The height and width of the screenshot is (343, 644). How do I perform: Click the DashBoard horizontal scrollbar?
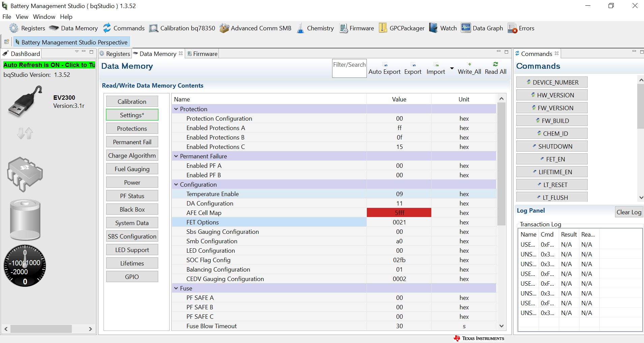pos(41,329)
